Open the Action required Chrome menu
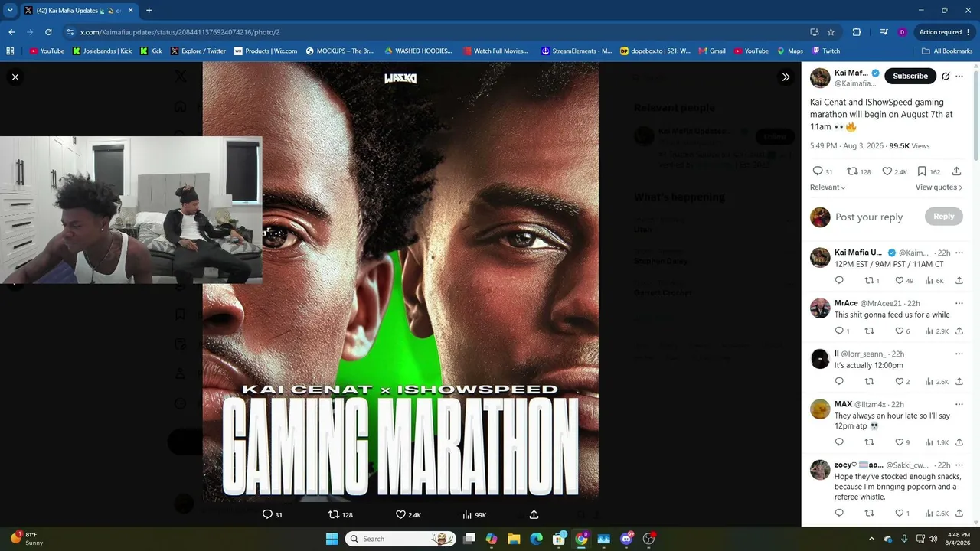Viewport: 980px width, 551px height. 945,32
